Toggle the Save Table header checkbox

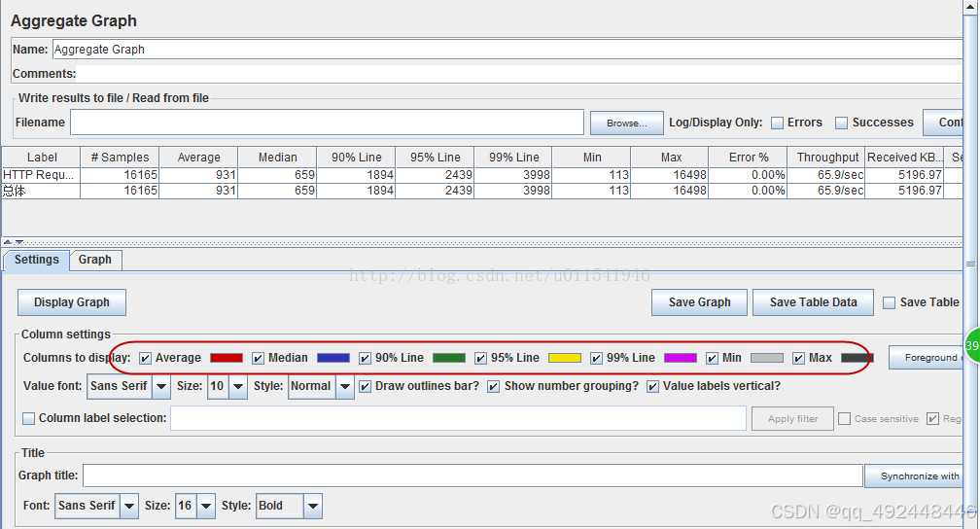[889, 302]
